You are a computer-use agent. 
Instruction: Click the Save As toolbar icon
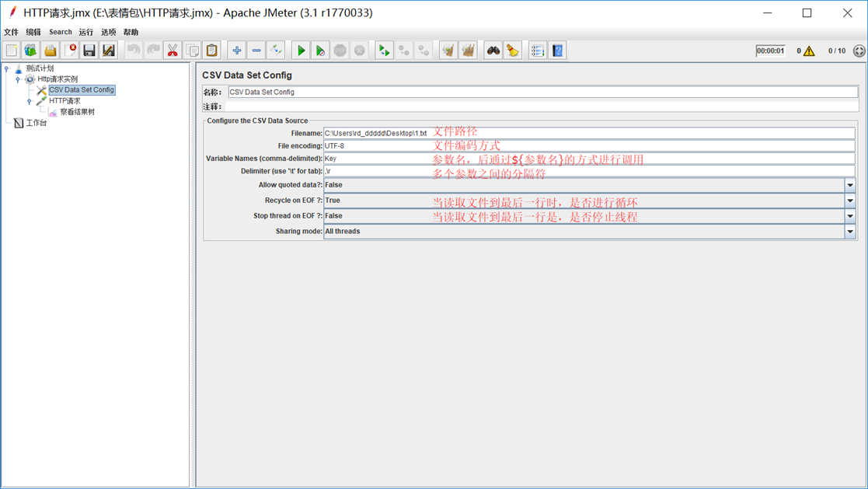pos(109,51)
